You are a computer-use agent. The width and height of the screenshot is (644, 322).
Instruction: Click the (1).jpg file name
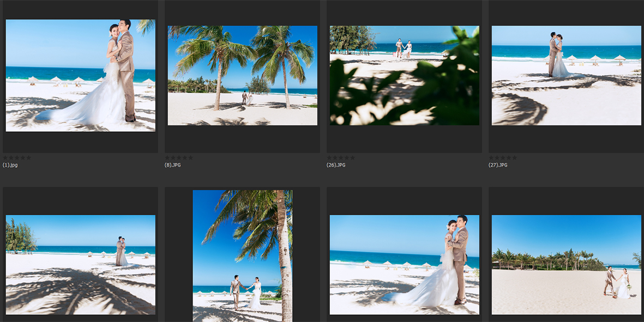click(10, 165)
